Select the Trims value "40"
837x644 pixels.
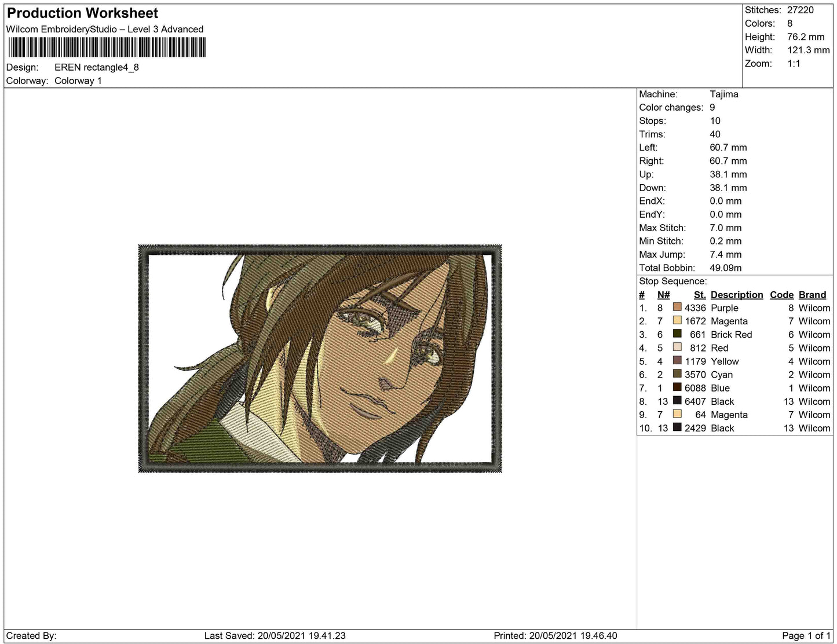click(x=715, y=134)
